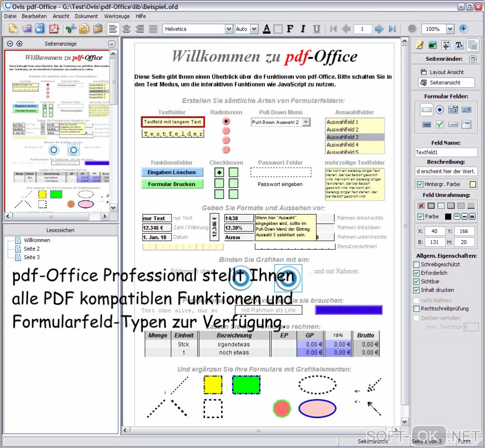Select the add text T+ tool
Image resolution: width=485 pixels, height=448 pixels.
459,45
